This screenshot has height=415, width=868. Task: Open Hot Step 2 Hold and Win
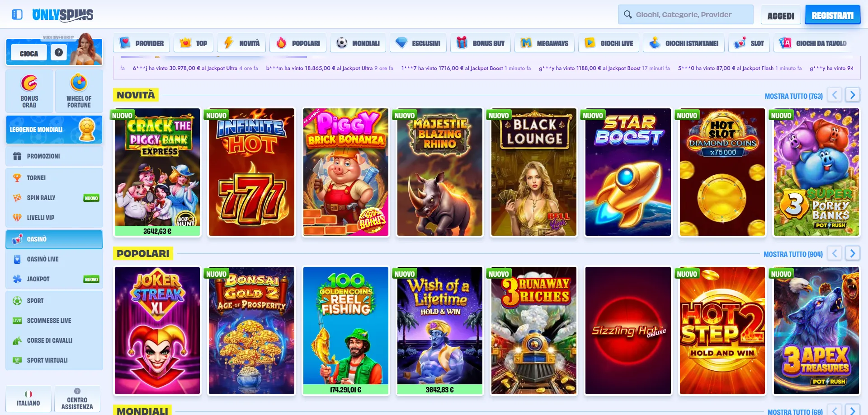click(x=722, y=331)
